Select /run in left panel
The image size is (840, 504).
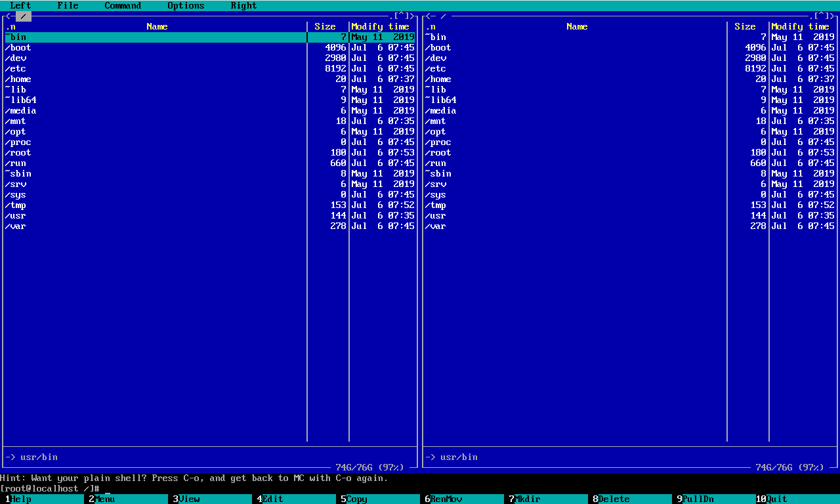[209, 163]
